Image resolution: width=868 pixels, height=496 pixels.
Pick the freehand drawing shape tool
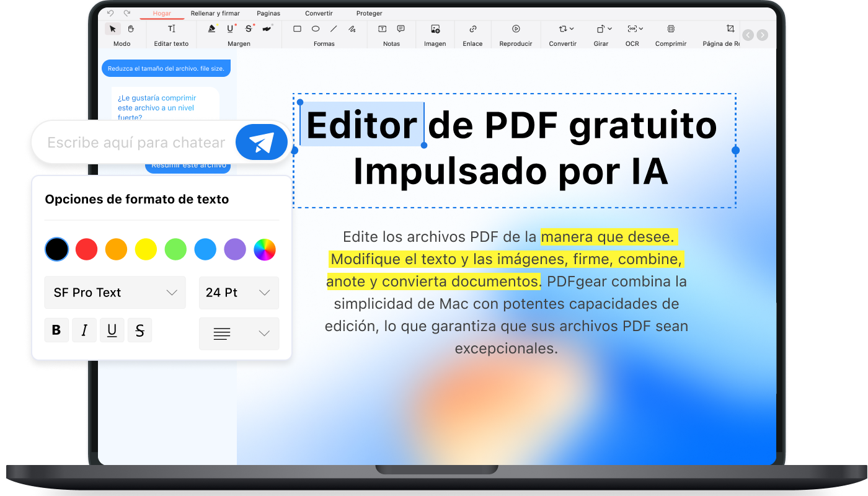click(352, 29)
